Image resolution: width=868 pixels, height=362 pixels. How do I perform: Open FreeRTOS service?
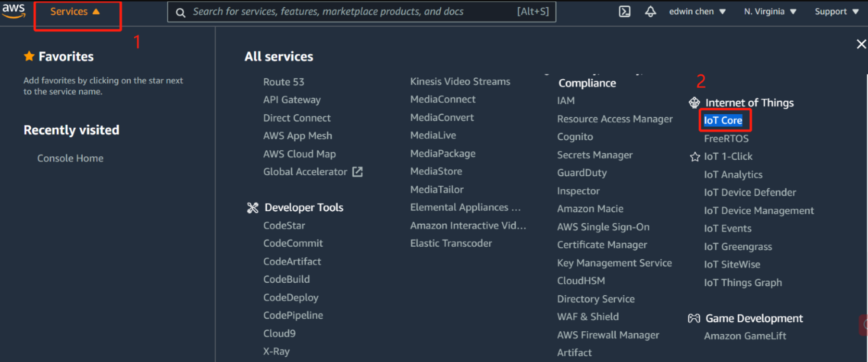coord(726,139)
